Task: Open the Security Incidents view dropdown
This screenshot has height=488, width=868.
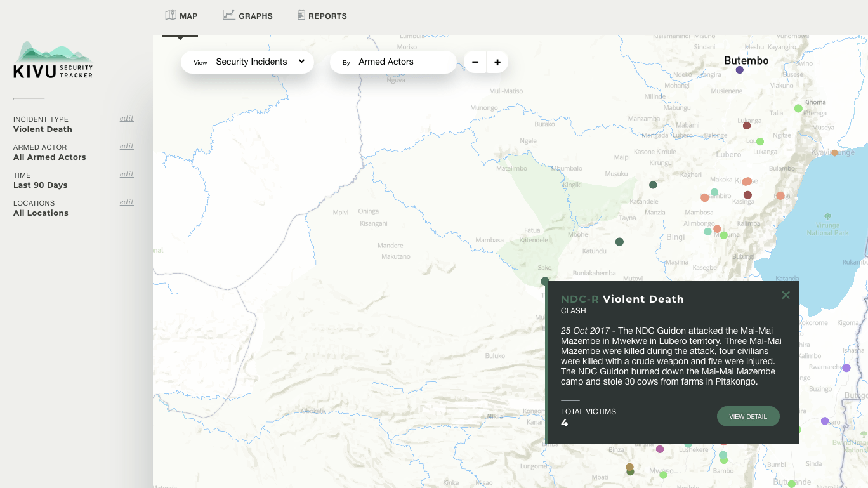Action: (247, 62)
